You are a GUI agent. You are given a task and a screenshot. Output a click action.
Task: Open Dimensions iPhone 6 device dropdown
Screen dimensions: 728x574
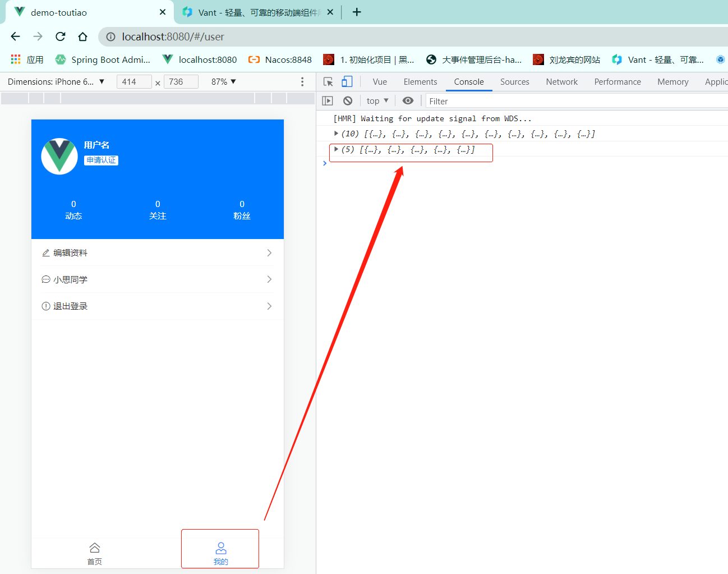coord(56,82)
